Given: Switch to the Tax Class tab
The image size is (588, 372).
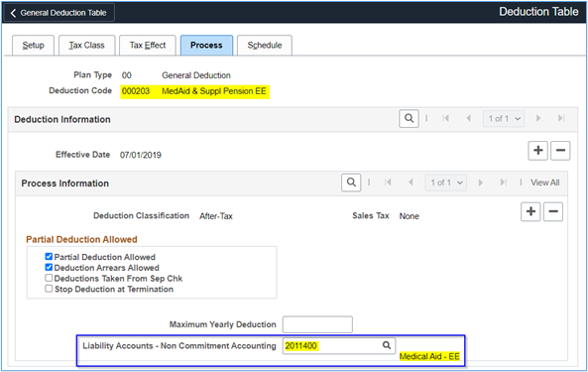Looking at the screenshot, I should coord(86,46).
